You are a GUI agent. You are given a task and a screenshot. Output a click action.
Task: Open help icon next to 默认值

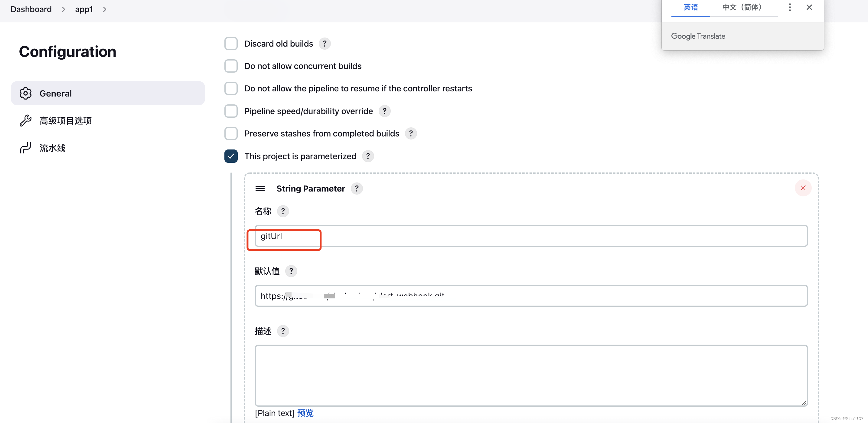tap(291, 271)
